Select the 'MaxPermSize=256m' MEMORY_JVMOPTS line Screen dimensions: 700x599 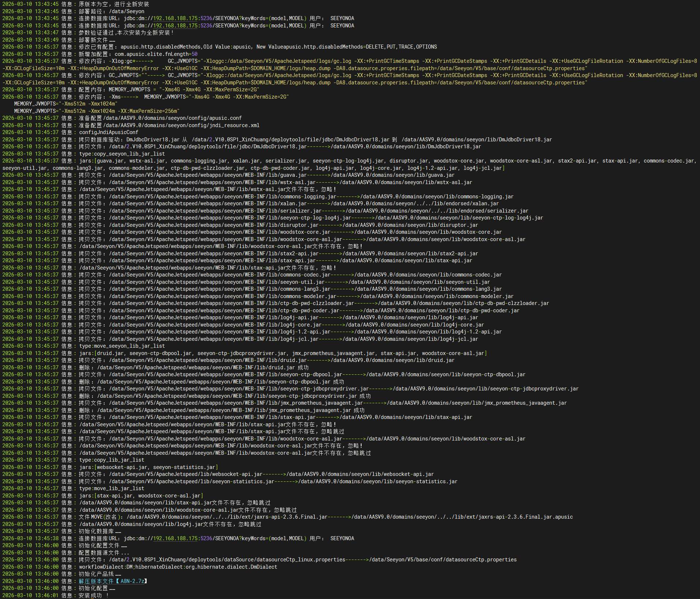(97, 111)
